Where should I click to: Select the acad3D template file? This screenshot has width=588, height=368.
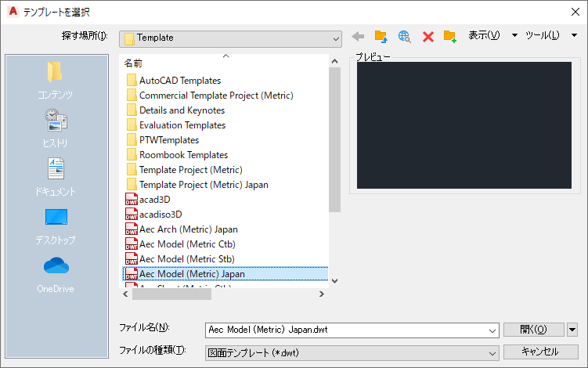click(148, 199)
